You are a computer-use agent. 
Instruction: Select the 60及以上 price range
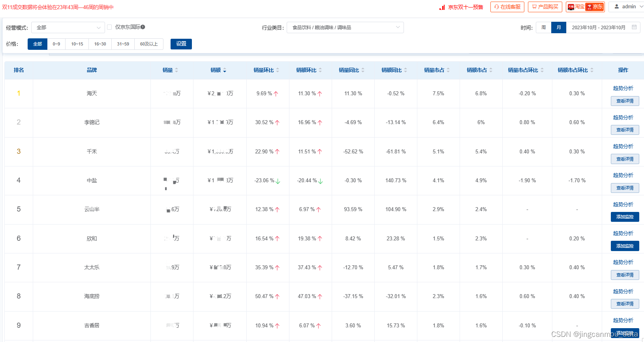click(x=149, y=44)
